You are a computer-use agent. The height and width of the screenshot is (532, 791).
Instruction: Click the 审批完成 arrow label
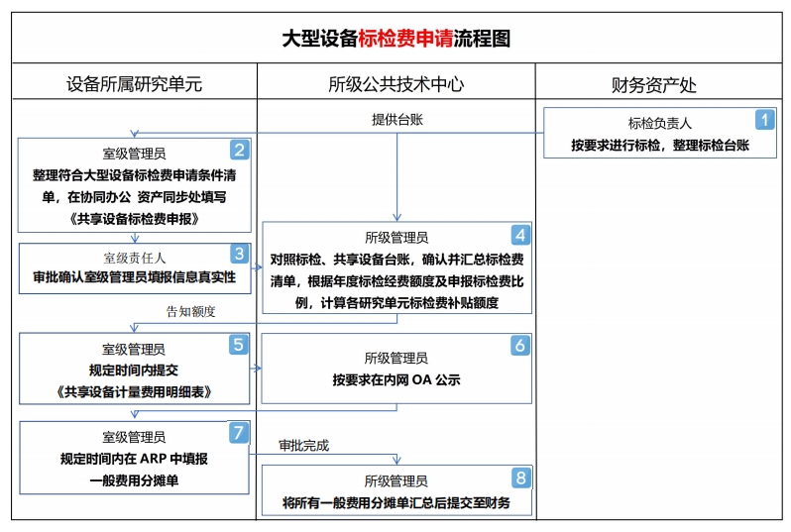pyautogui.click(x=303, y=446)
